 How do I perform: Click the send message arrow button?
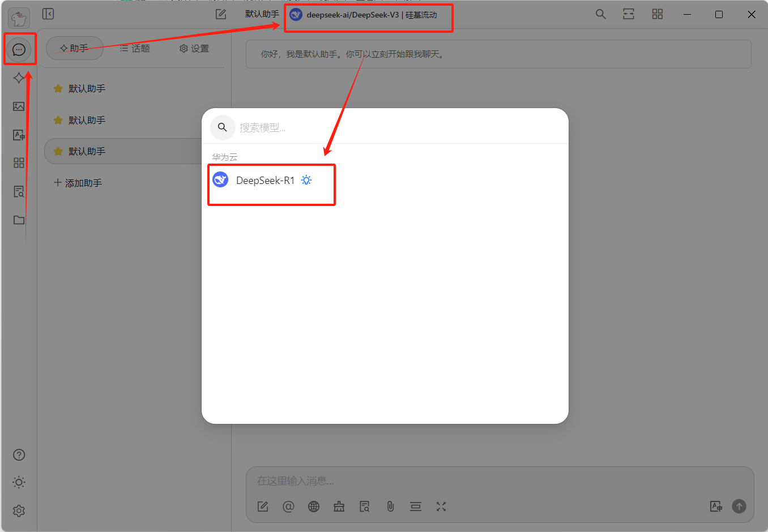pyautogui.click(x=739, y=507)
